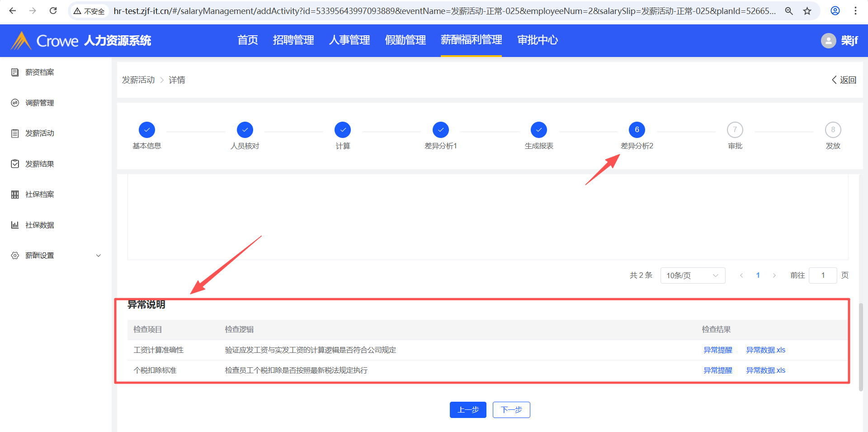
Task: Click the 个税扣除标准 cell
Action: pyautogui.click(x=155, y=370)
